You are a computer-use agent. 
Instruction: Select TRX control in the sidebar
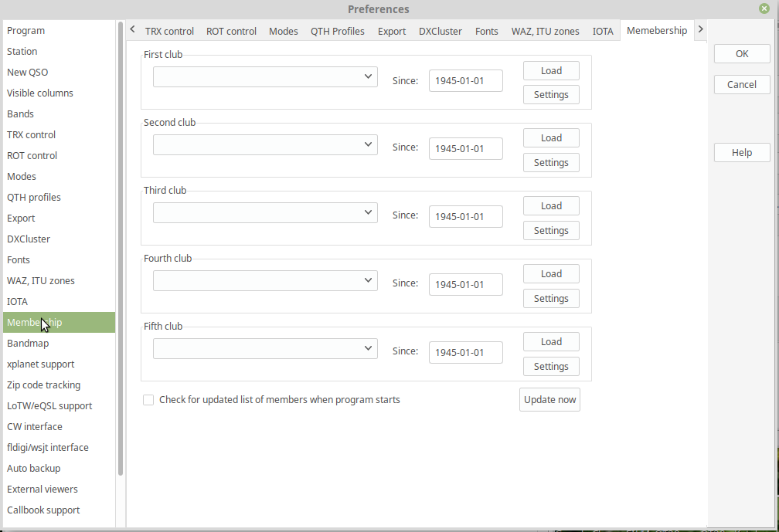pyautogui.click(x=59, y=134)
